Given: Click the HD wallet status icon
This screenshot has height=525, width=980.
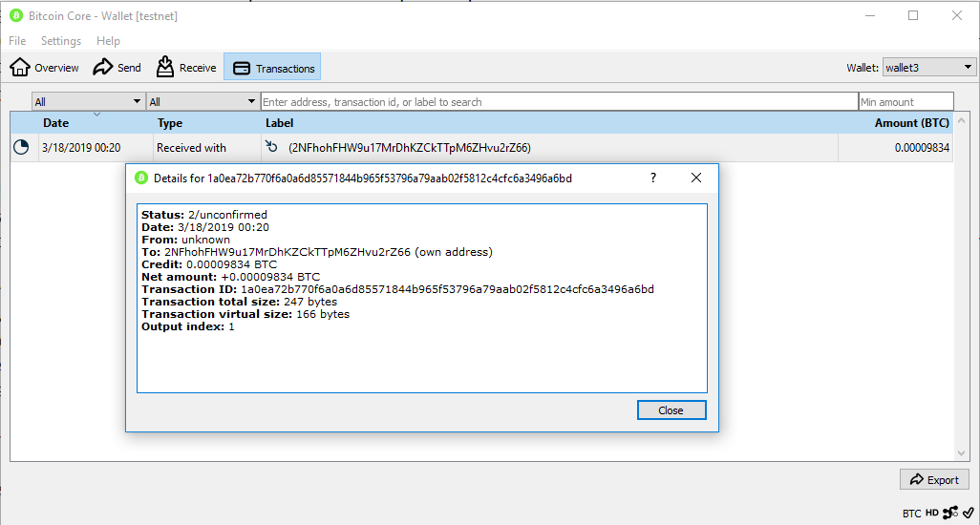Looking at the screenshot, I should (x=932, y=513).
